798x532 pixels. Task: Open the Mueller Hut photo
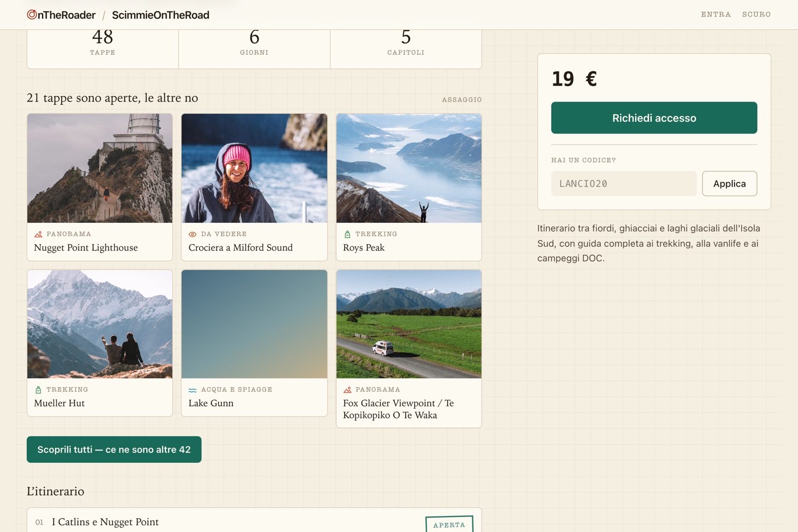click(100, 324)
